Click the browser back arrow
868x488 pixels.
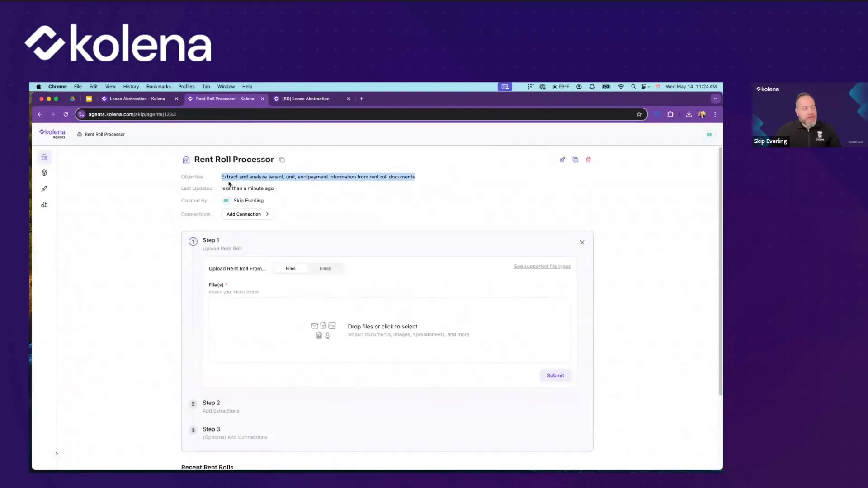(x=40, y=114)
